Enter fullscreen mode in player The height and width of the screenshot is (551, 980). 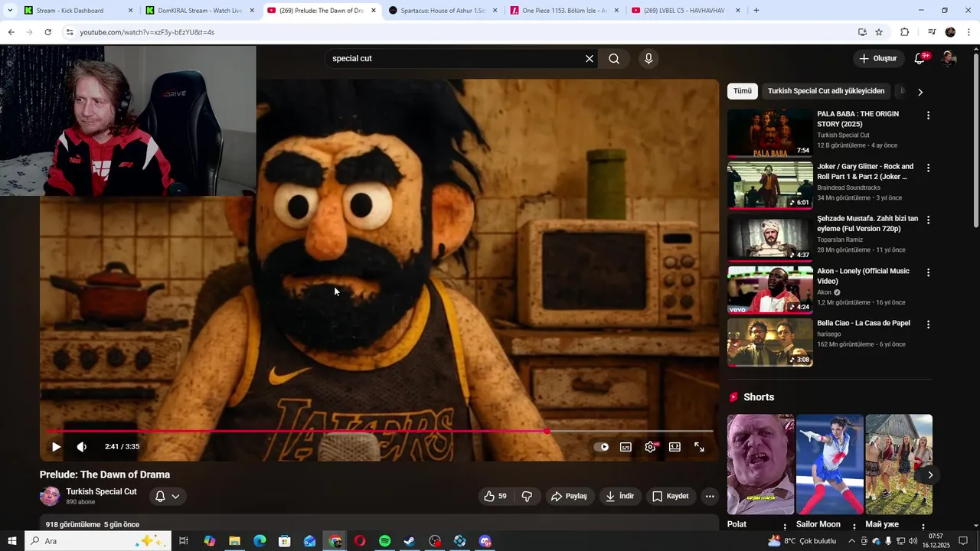tap(699, 447)
